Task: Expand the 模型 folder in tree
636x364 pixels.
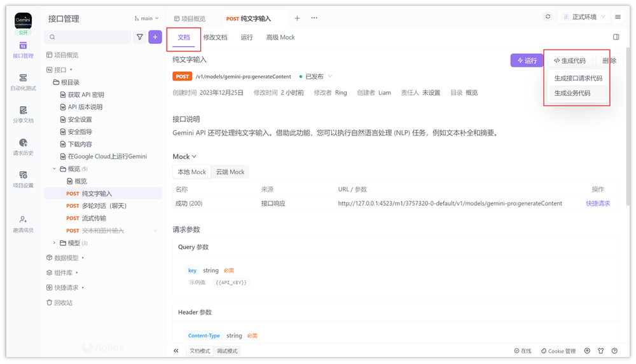Action: (55, 243)
